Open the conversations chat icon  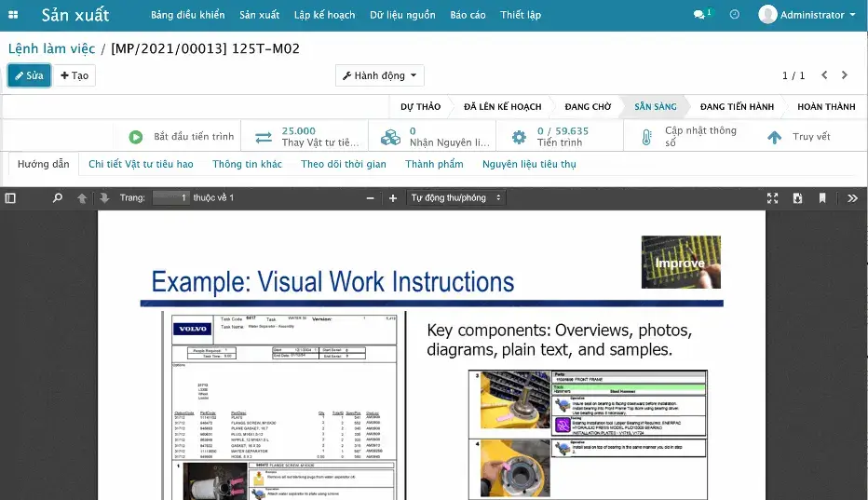[700, 15]
